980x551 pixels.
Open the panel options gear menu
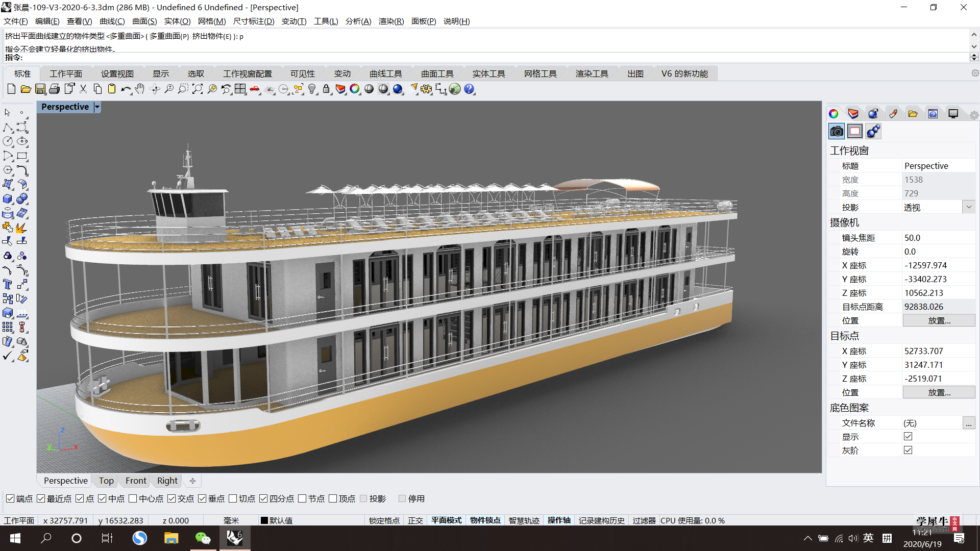(x=974, y=116)
